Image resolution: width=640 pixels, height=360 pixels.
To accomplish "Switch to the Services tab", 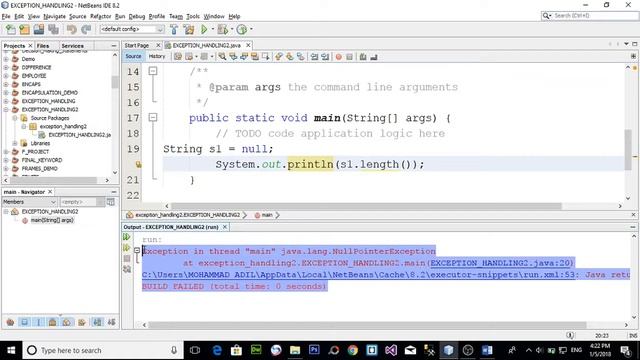I will click(x=72, y=46).
